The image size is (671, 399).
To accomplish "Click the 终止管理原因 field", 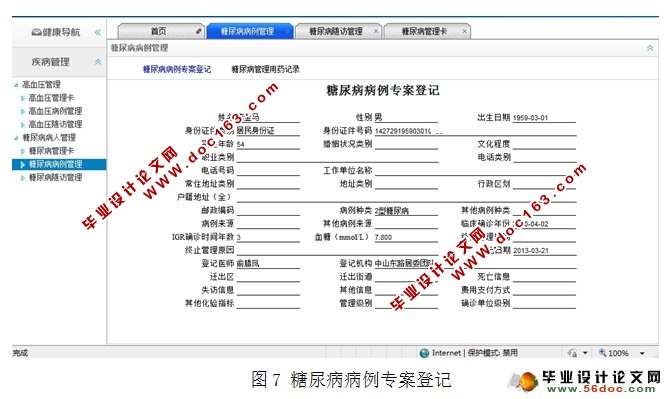I will [x=337, y=250].
